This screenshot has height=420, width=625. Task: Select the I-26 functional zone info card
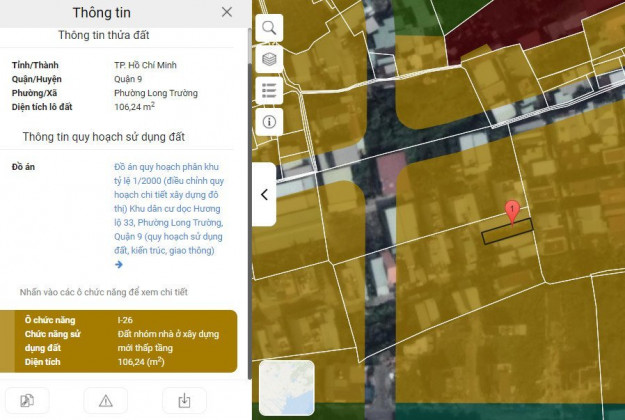(x=120, y=341)
